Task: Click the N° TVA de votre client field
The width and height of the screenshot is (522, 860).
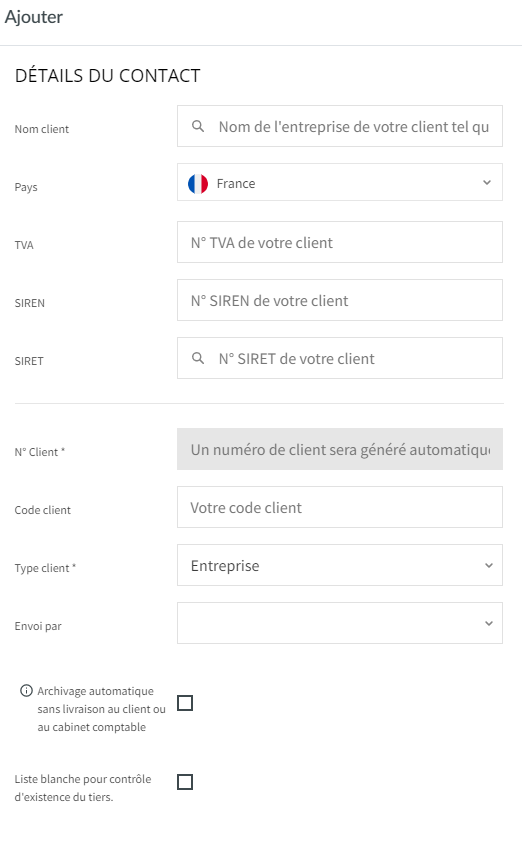Action: pyautogui.click(x=340, y=242)
